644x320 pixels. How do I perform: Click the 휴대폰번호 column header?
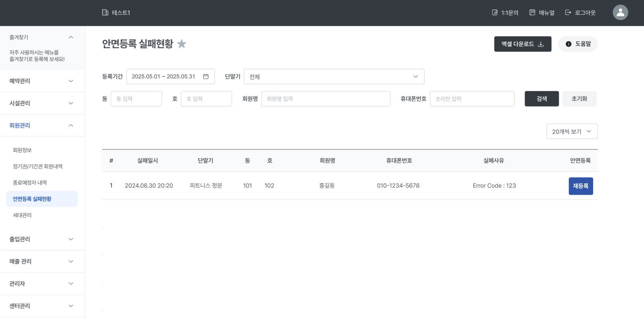(399, 160)
